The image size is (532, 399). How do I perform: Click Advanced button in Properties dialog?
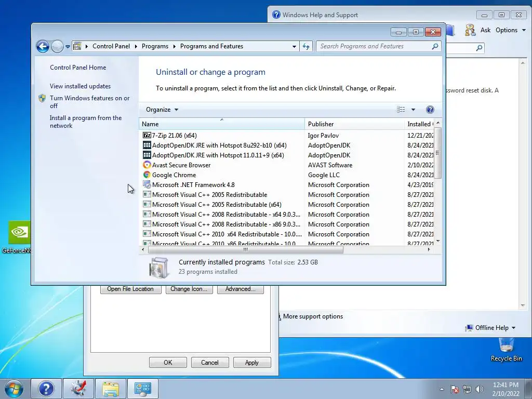click(x=240, y=289)
